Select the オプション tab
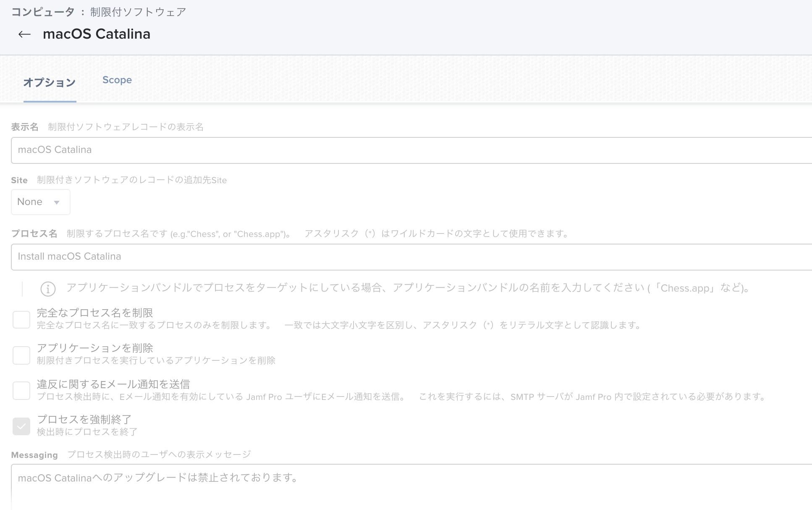812x510 pixels. point(50,82)
